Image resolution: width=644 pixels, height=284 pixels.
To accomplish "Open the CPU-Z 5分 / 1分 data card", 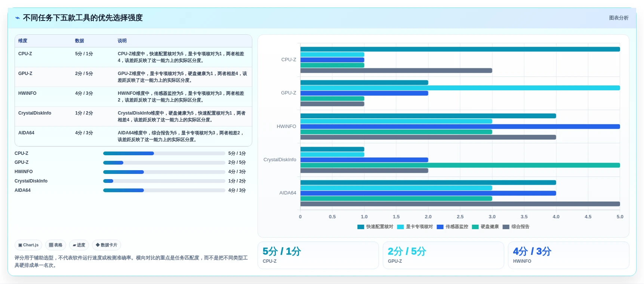I will [x=318, y=255].
